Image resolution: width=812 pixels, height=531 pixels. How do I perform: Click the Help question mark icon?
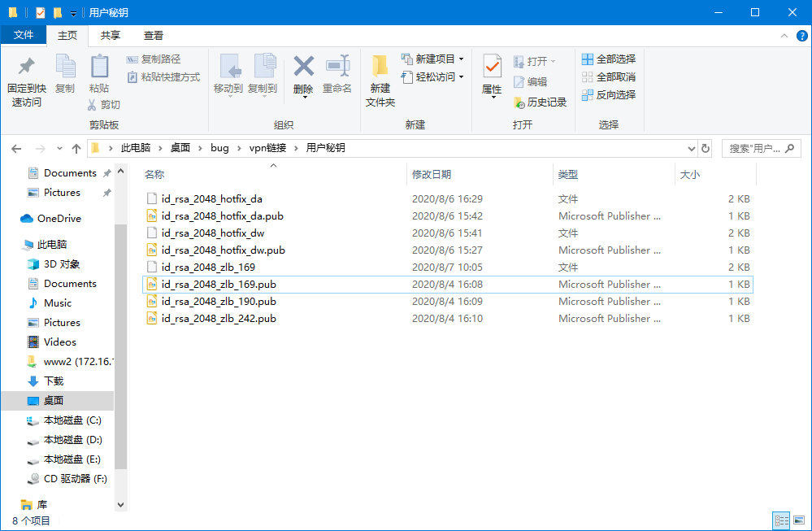click(x=801, y=36)
